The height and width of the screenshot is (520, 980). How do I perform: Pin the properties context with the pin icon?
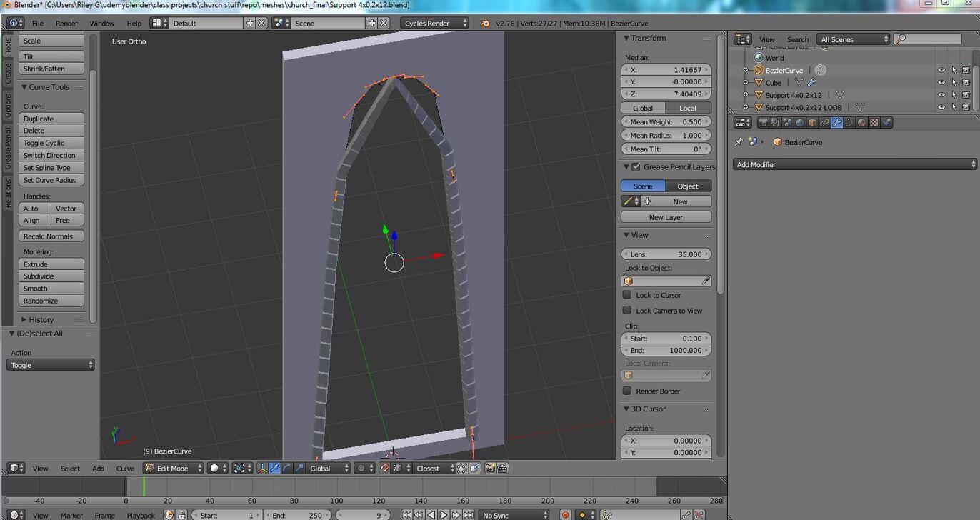point(739,142)
